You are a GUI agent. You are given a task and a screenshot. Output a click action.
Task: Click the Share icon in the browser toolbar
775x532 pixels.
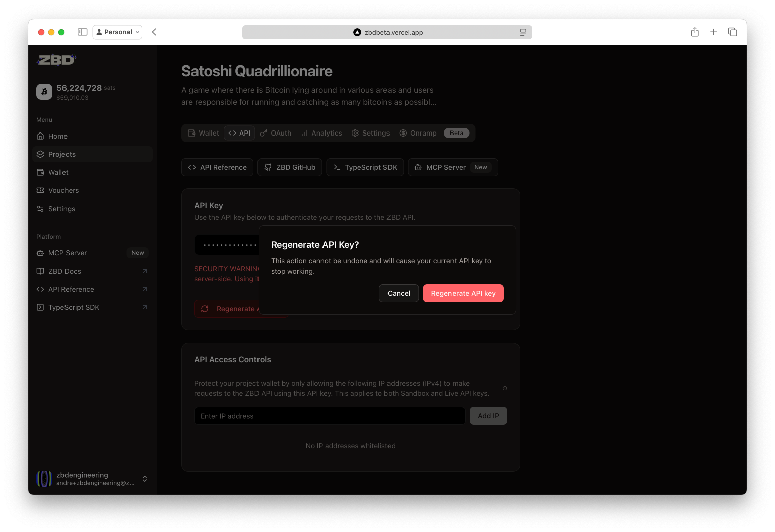[694, 32]
